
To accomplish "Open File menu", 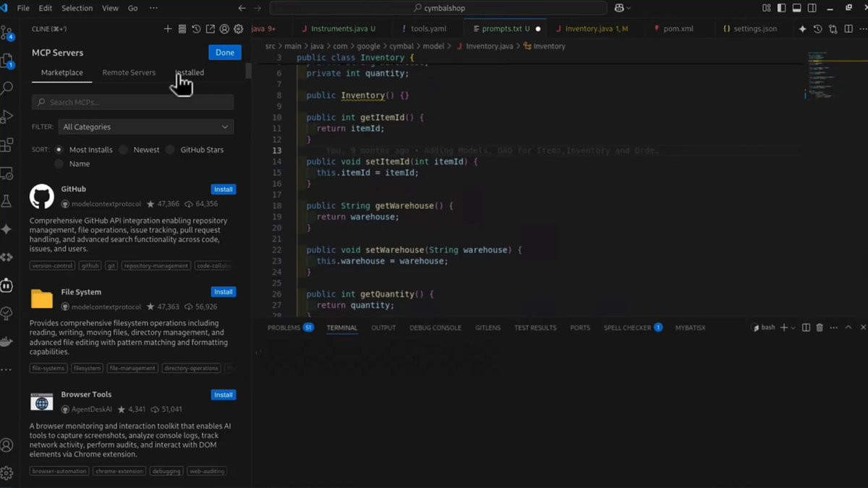I will click(x=23, y=8).
